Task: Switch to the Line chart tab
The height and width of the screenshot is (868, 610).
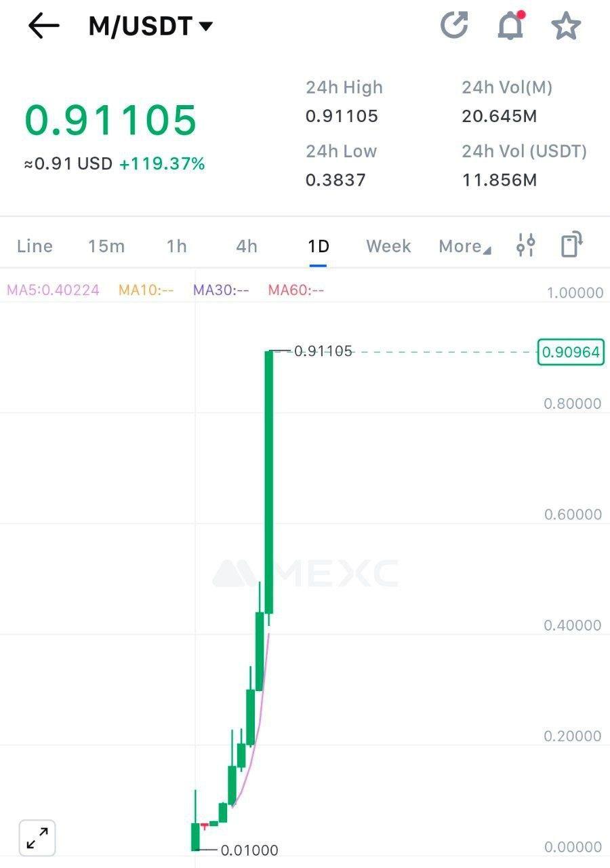Action: 35,246
